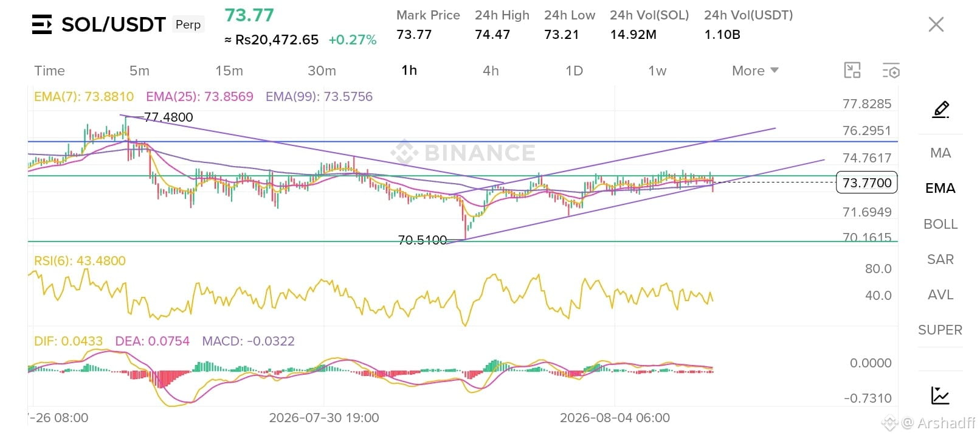980x438 pixels.
Task: Expand the More timeframes dropdown
Action: 755,71
